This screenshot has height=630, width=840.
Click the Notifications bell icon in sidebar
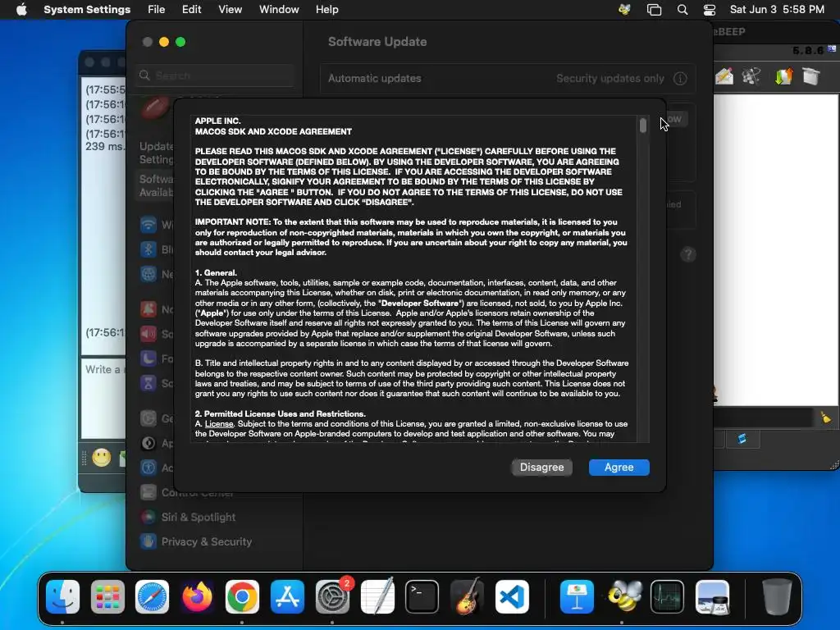tap(148, 309)
